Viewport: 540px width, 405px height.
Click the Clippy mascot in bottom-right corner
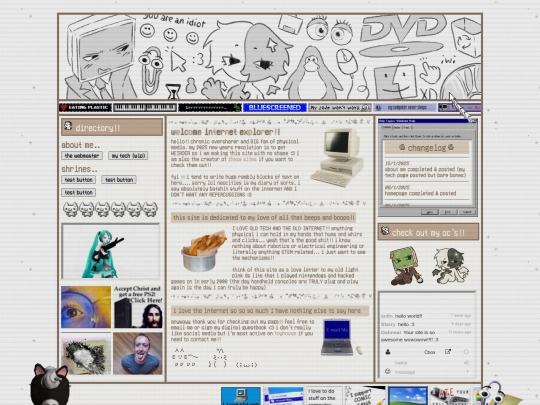coord(496,393)
